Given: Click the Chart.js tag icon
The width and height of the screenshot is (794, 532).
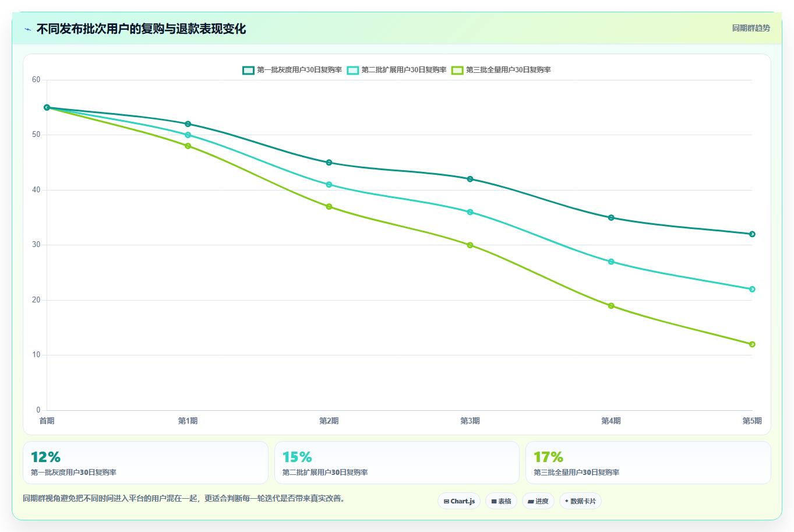Looking at the screenshot, I should 446,501.
